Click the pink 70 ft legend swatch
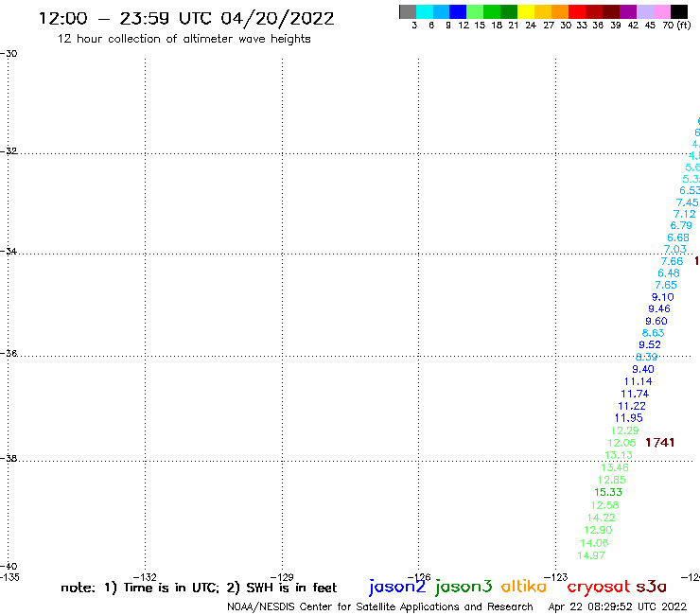The image size is (700, 615). click(x=661, y=11)
